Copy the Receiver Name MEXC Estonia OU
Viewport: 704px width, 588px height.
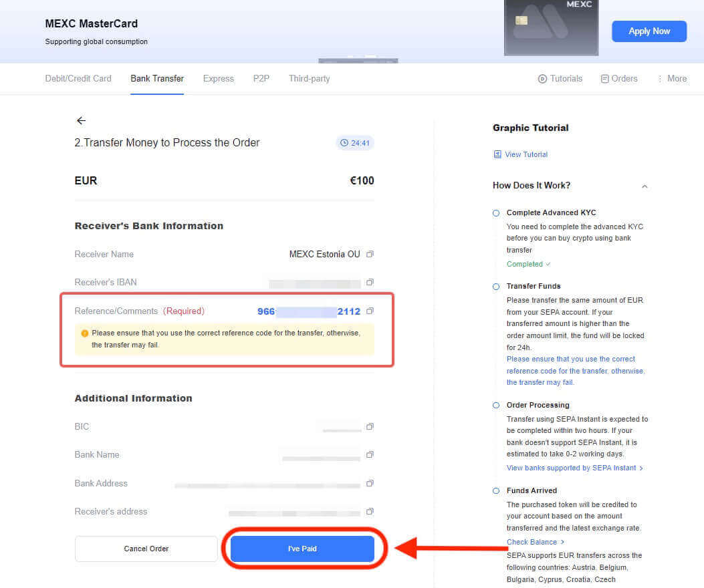[x=370, y=254]
